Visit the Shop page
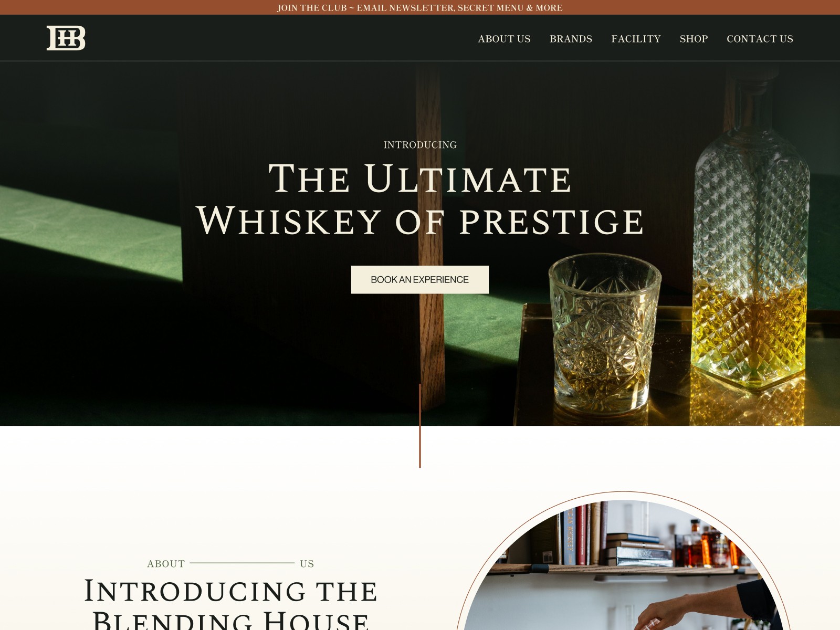The image size is (840, 630). pos(694,39)
